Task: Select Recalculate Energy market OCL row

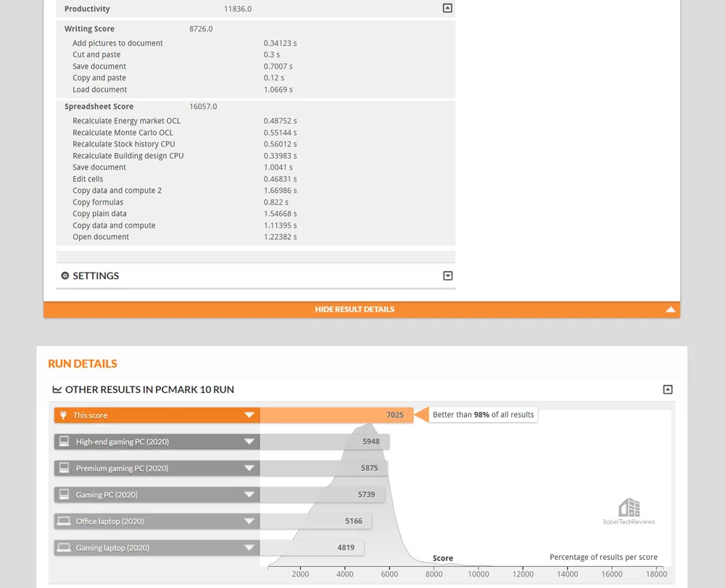Action: (256, 120)
